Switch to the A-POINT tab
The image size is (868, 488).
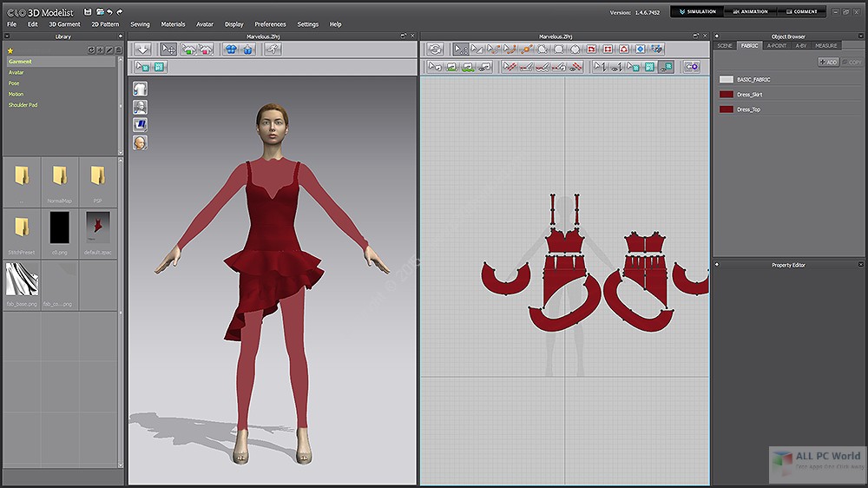(777, 45)
